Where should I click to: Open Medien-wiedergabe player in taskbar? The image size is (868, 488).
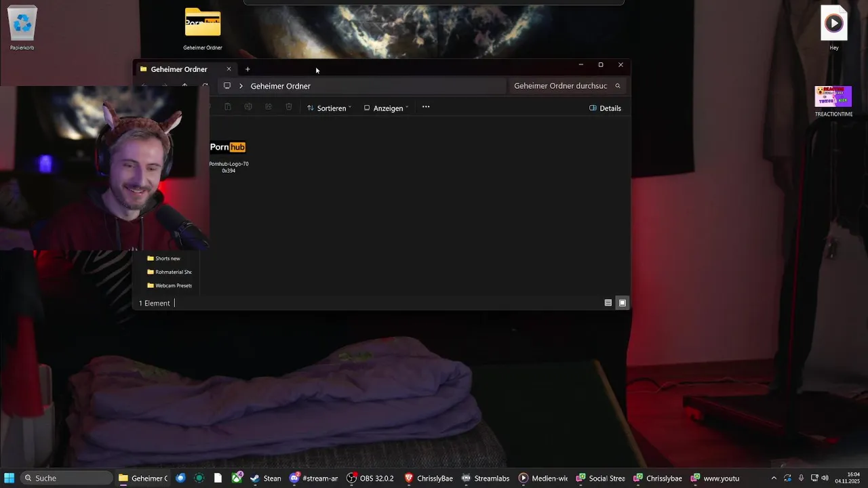(x=543, y=478)
